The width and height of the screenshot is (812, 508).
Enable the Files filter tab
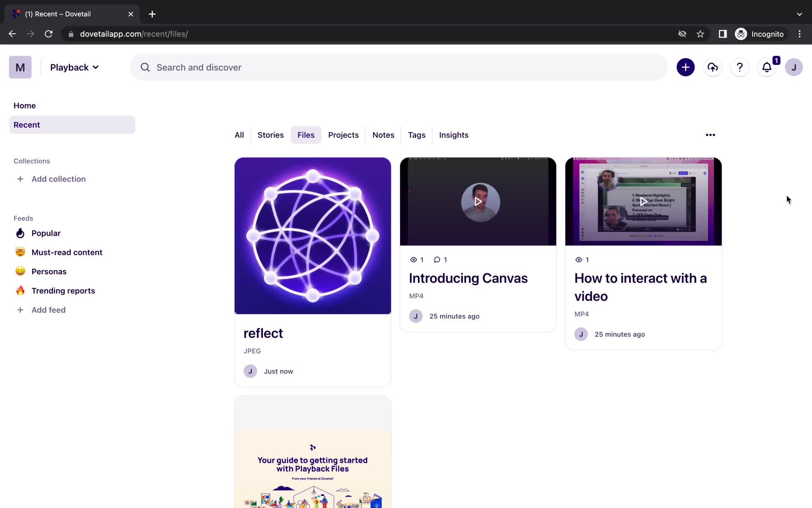coord(306,135)
